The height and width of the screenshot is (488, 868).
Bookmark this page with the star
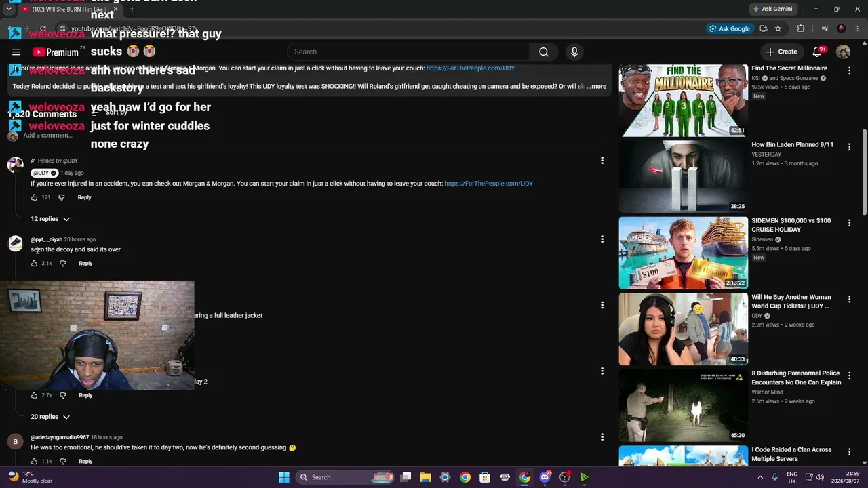(x=778, y=28)
